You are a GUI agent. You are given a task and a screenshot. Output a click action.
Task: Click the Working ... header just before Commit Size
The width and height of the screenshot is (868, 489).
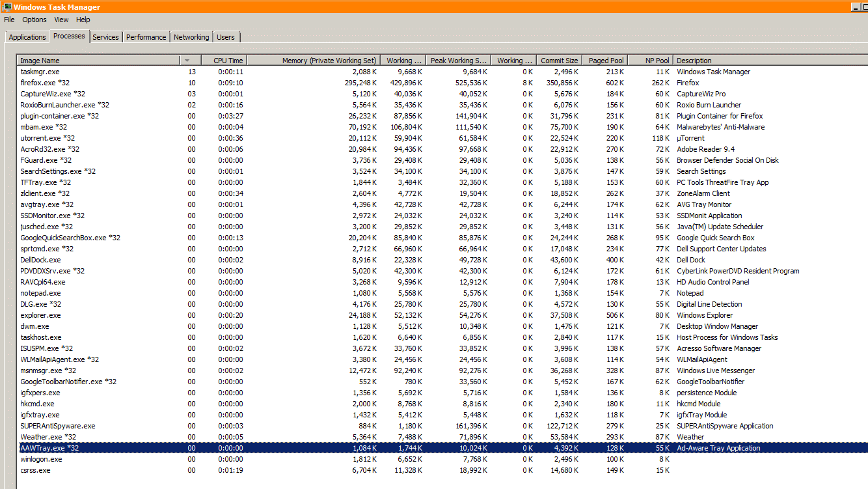pyautogui.click(x=513, y=61)
